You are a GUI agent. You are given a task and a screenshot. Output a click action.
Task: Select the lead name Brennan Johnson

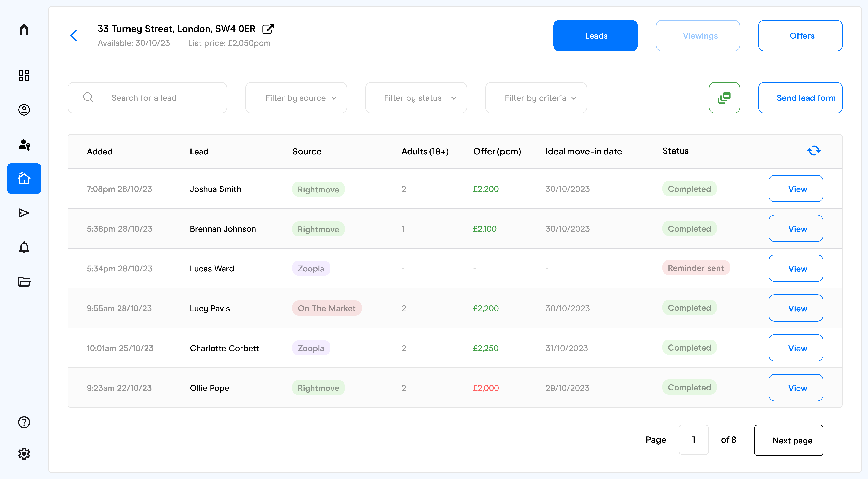point(223,229)
